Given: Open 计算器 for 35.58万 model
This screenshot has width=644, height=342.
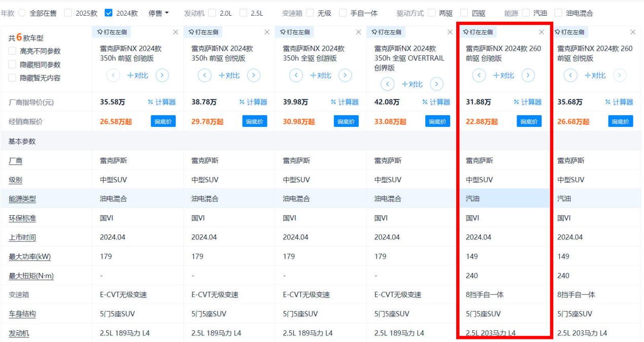Looking at the screenshot, I should [161, 102].
